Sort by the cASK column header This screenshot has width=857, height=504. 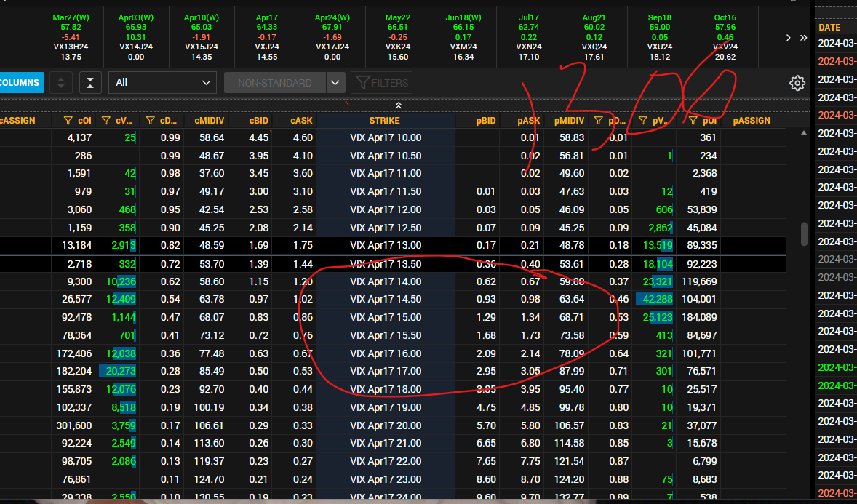pyautogui.click(x=302, y=121)
